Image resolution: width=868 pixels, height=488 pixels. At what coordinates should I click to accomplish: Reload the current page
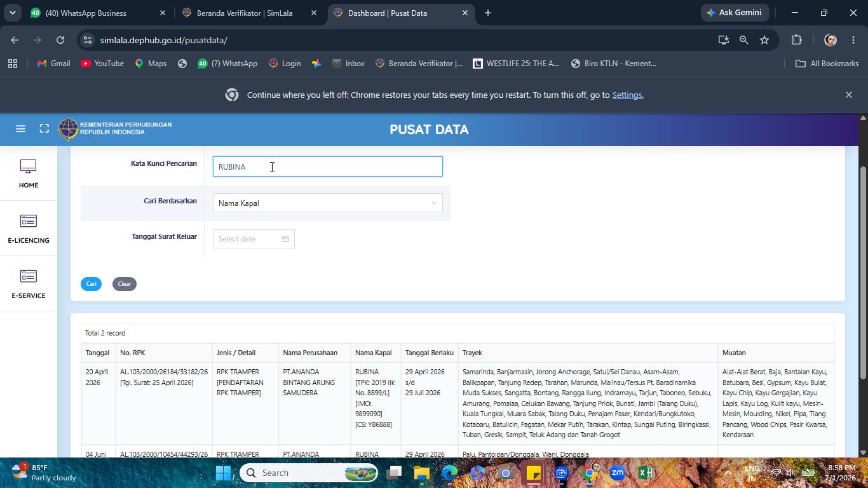[60, 40]
